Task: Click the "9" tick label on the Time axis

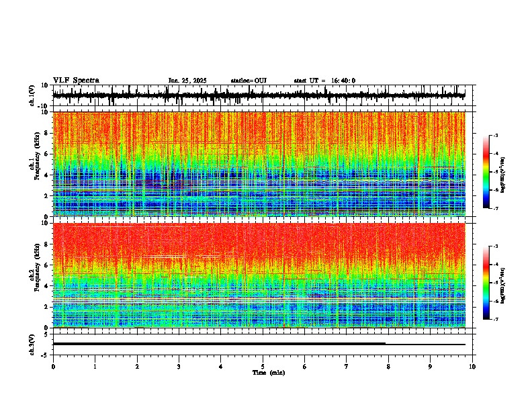Action: point(430,367)
